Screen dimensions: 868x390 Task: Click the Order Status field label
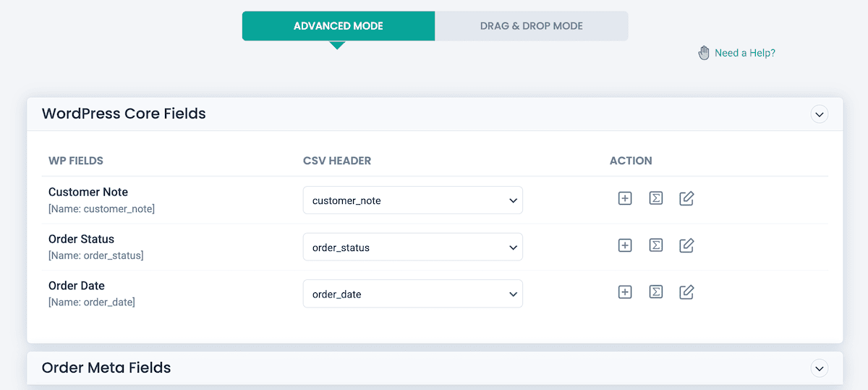(81, 239)
